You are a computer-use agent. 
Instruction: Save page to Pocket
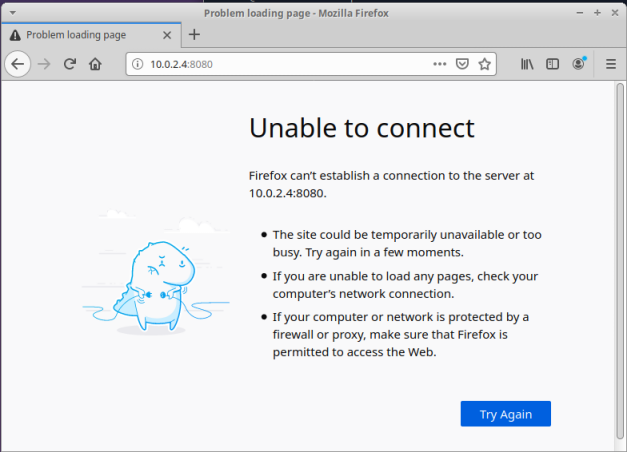(462, 64)
